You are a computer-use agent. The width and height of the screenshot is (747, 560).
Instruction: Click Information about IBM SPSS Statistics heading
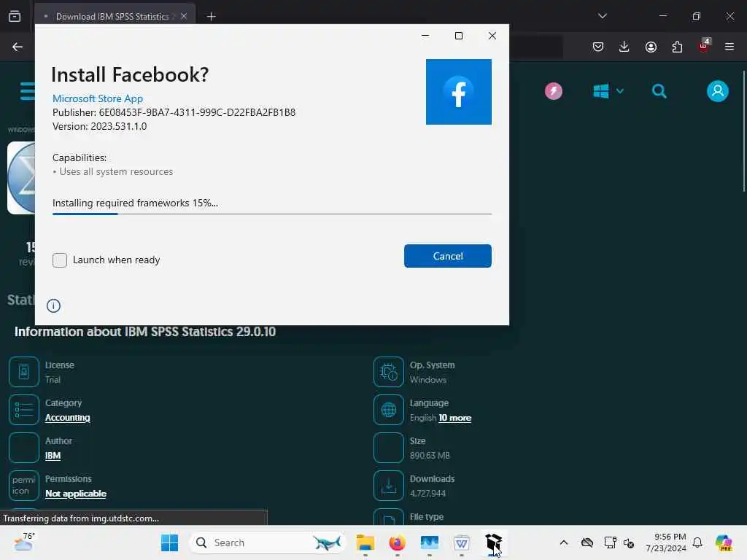(x=145, y=332)
